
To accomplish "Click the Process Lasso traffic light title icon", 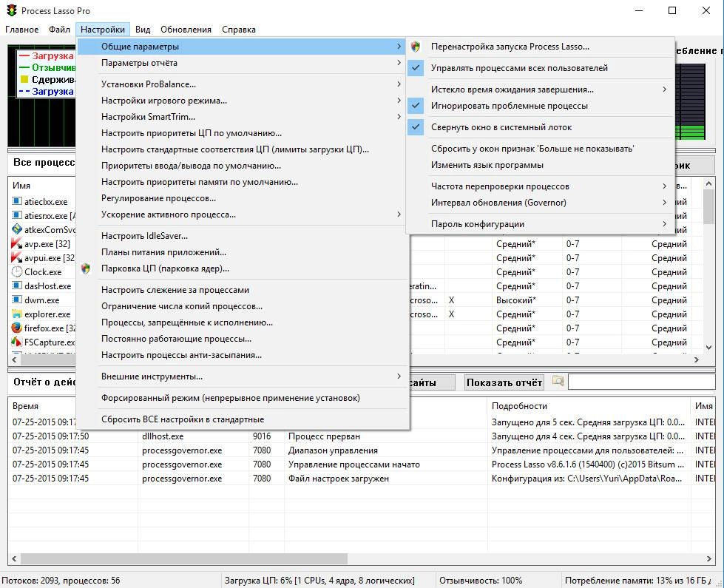I will [x=12, y=10].
